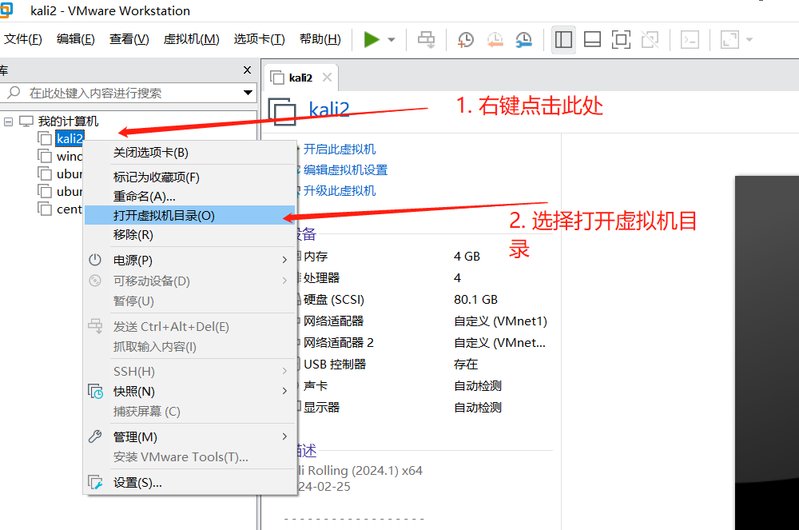Select 我的计算机 in the library tree

(68, 121)
